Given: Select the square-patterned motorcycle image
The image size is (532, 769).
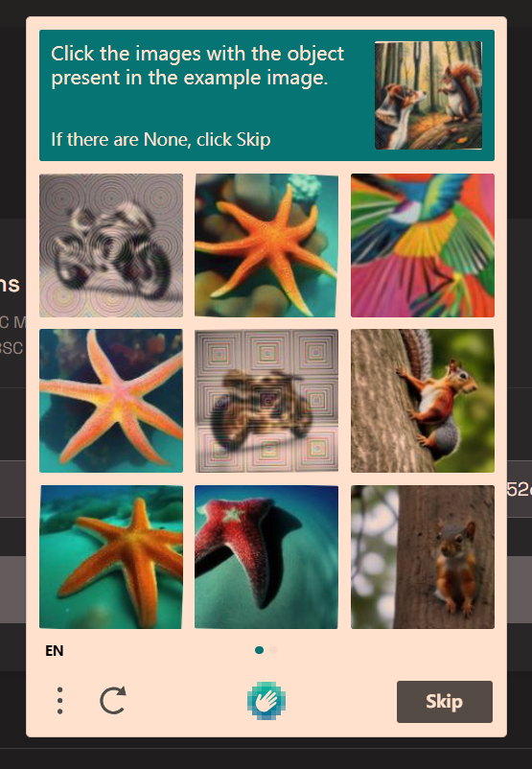Looking at the screenshot, I should (266, 401).
